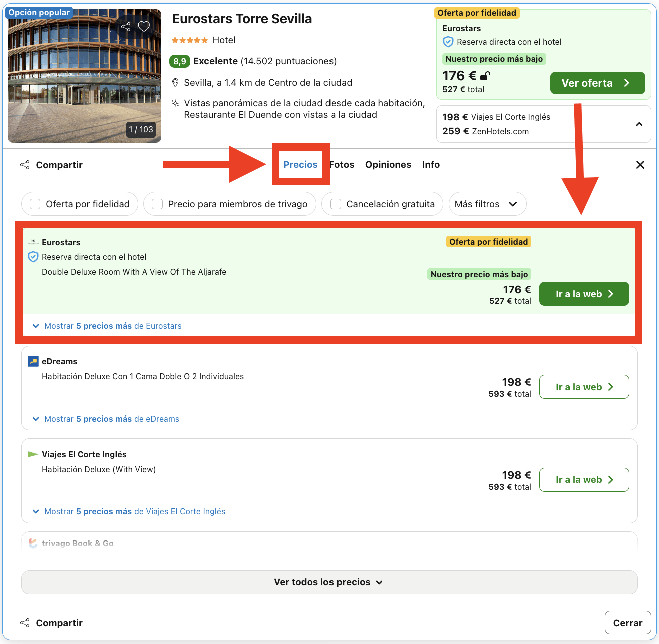Open the Más filtros dropdown
The width and height of the screenshot is (659, 644).
point(487,204)
